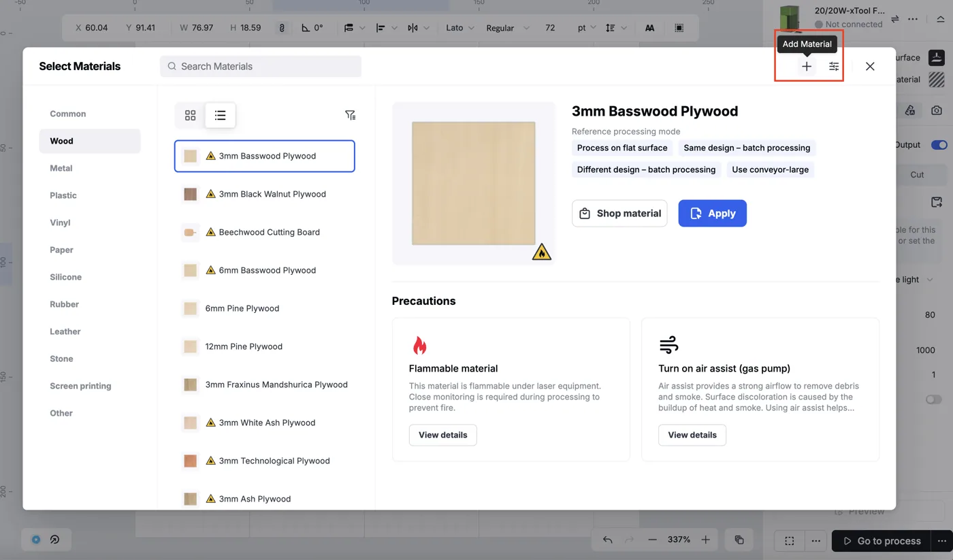This screenshot has height=560, width=953.
Task: Open the pt unit dropdown
Action: [x=586, y=28]
